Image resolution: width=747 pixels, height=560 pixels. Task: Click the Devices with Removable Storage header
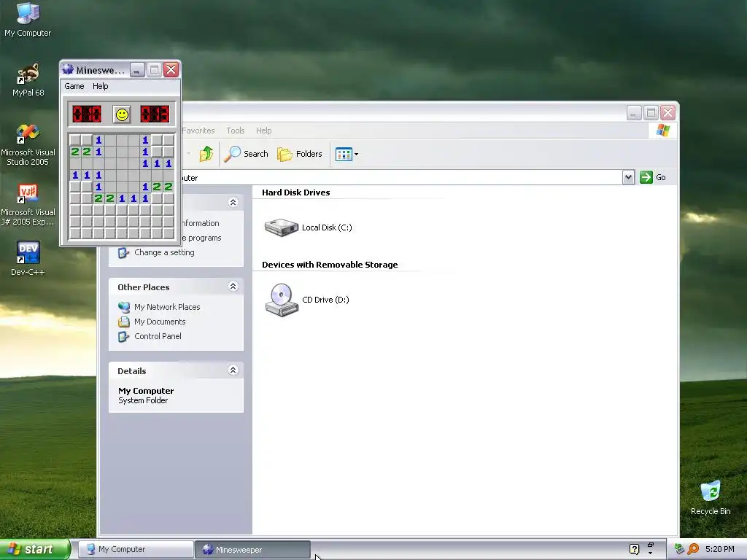point(330,265)
